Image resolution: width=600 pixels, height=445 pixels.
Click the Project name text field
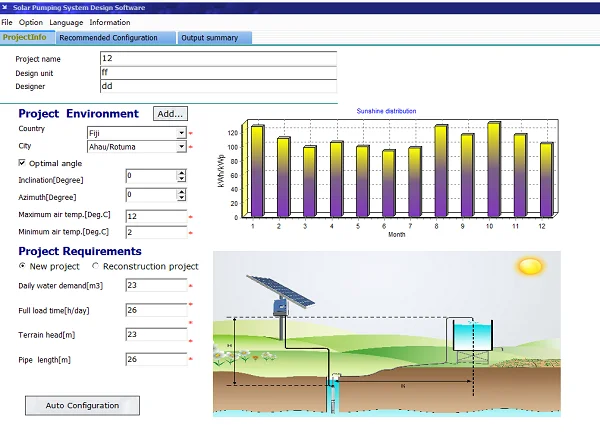coord(218,59)
